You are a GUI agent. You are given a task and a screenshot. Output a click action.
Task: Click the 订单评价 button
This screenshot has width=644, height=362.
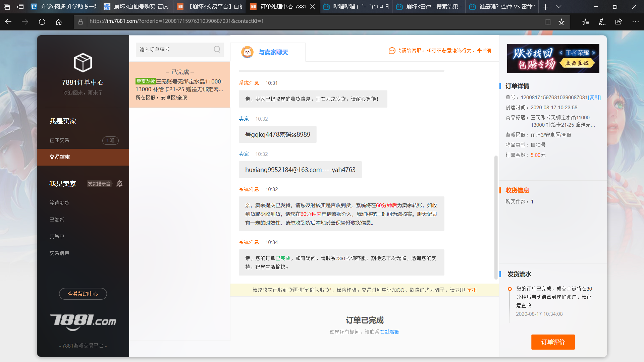click(553, 342)
